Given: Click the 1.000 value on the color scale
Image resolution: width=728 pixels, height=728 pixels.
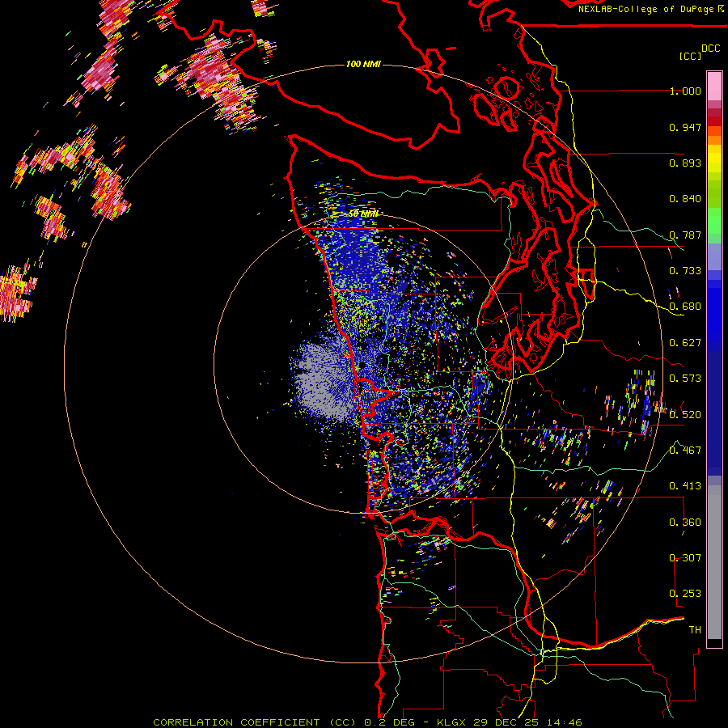Looking at the screenshot, I should [685, 91].
